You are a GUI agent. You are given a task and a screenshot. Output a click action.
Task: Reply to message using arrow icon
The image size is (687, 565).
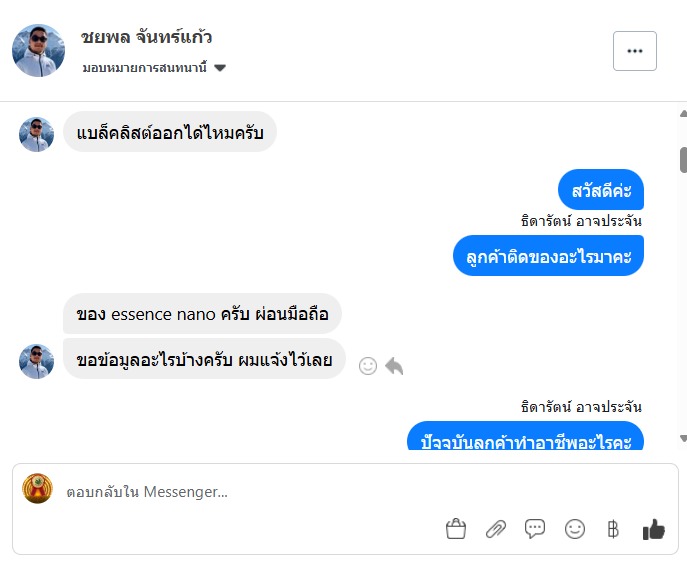[394, 366]
